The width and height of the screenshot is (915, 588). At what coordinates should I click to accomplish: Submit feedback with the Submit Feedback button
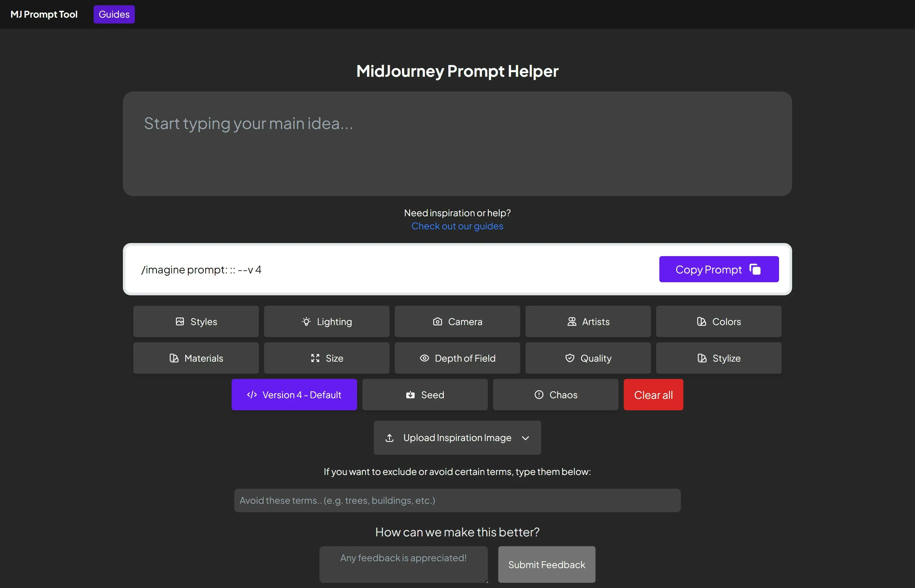click(546, 564)
